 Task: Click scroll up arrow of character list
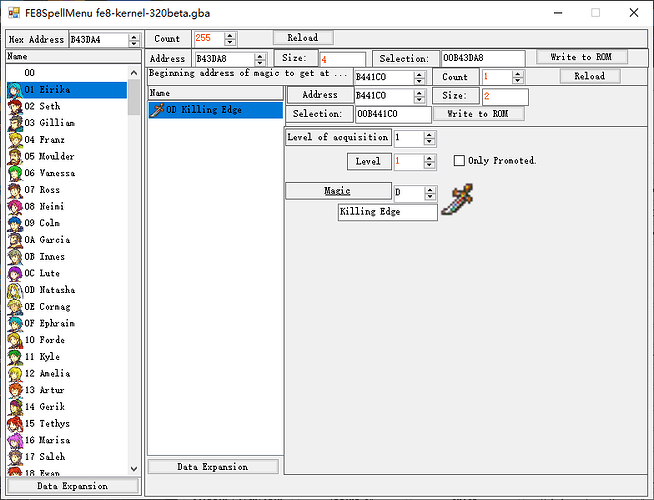[x=134, y=73]
